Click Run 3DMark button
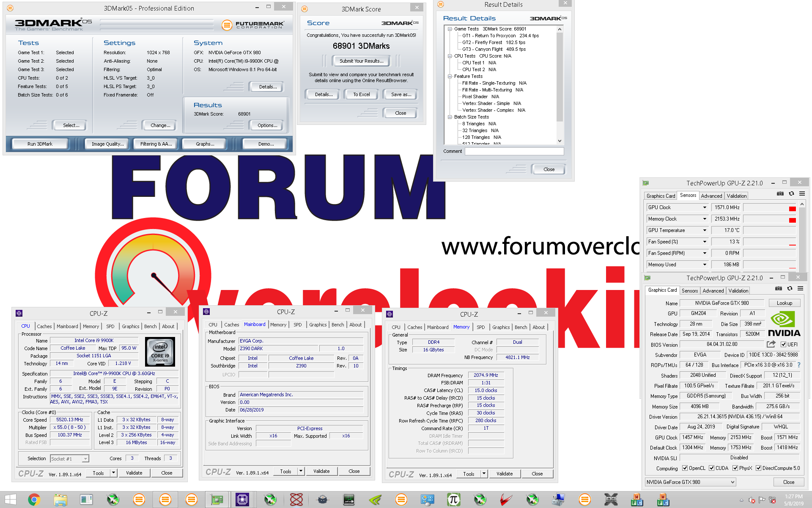812x508 pixels. 40,144
